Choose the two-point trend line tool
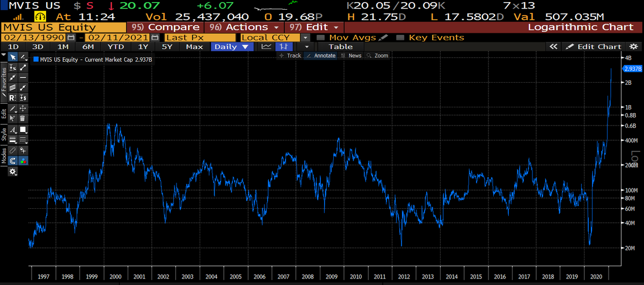Viewport: 644px width, 285px height. point(23,67)
